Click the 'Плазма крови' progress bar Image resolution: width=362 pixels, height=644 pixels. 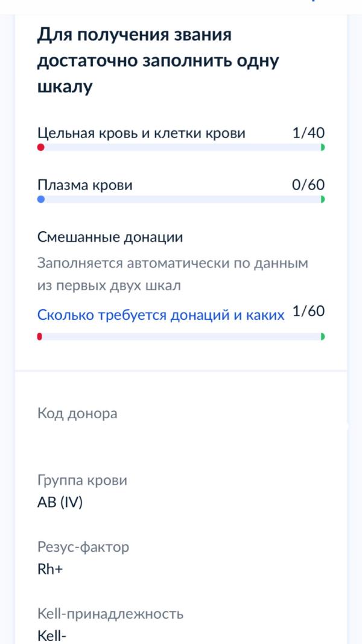point(181,199)
